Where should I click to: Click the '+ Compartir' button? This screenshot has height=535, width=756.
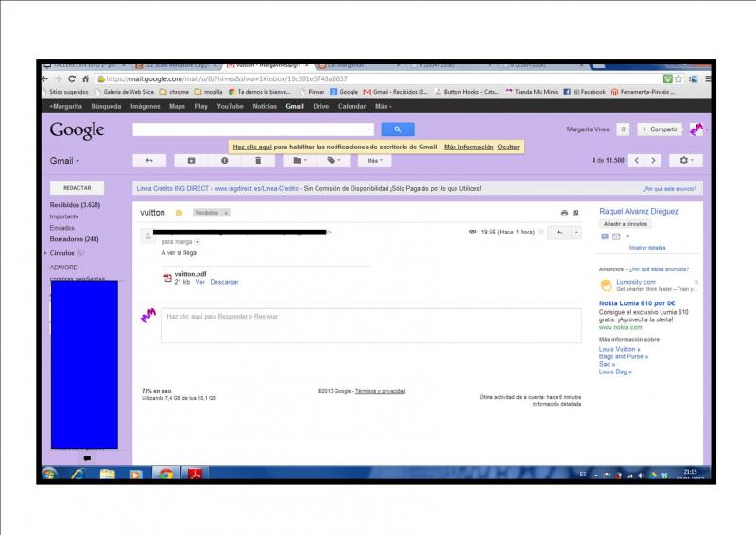[659, 129]
